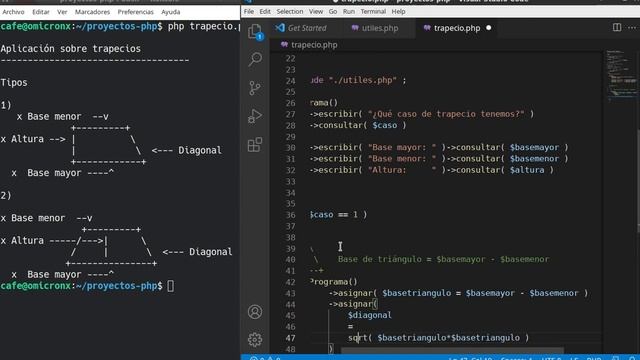Open the Editar menu in the terminal window

41,12
